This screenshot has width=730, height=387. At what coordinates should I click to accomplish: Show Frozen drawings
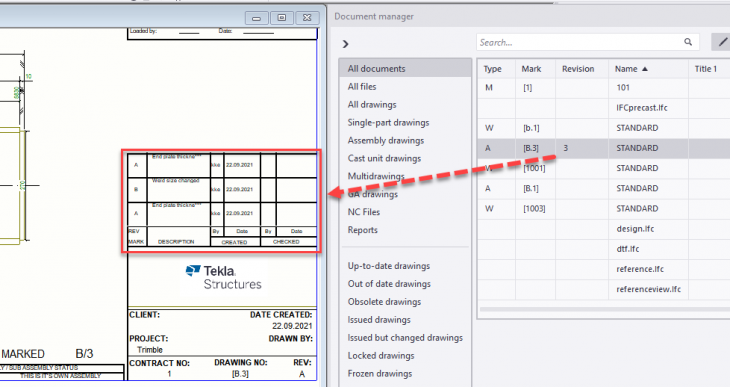coord(379,373)
